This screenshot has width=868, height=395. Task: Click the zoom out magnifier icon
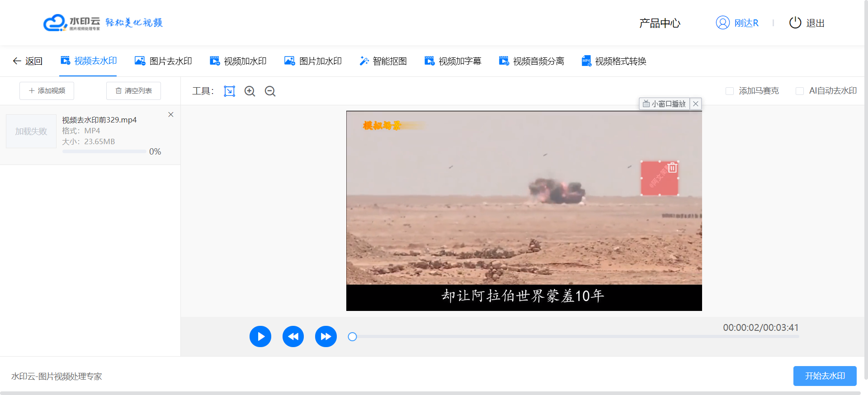coord(270,91)
